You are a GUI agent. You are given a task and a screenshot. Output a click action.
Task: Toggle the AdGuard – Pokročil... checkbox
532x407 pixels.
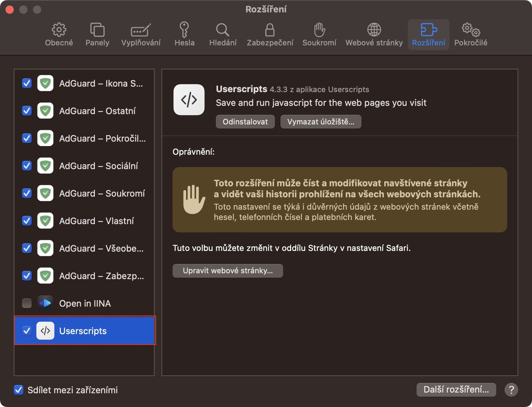pyautogui.click(x=27, y=138)
